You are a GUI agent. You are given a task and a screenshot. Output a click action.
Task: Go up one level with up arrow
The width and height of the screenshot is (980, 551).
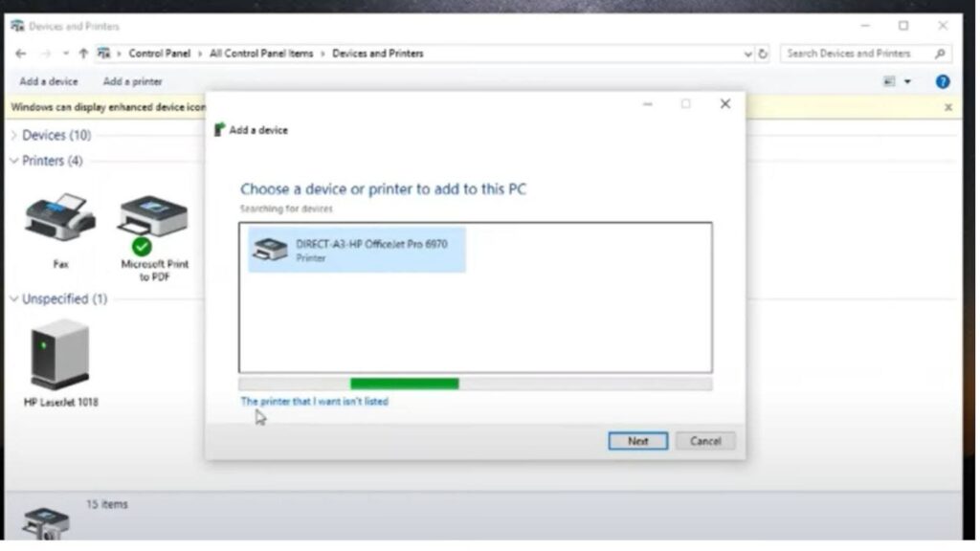pyautogui.click(x=83, y=54)
